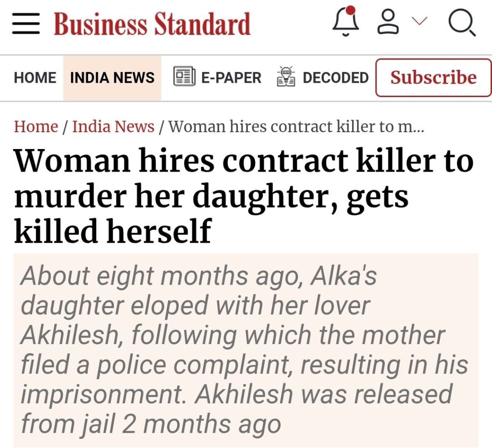The width and height of the screenshot is (492, 448).
Task: Click the name Alka's in the summary
Action: pyautogui.click(x=344, y=276)
